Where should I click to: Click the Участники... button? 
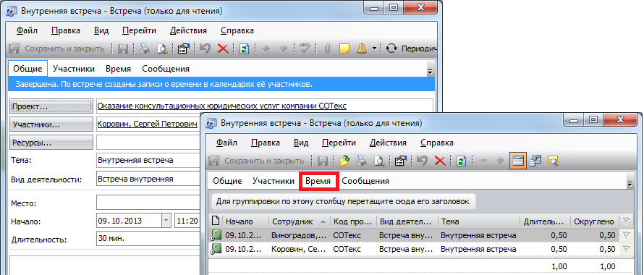tap(51, 124)
